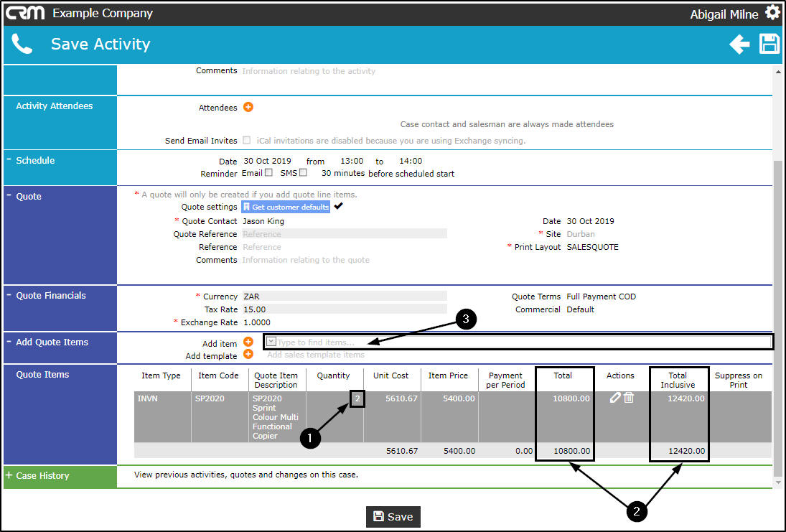Click the Commercial value Default
This screenshot has width=786, height=532.
click(x=580, y=309)
